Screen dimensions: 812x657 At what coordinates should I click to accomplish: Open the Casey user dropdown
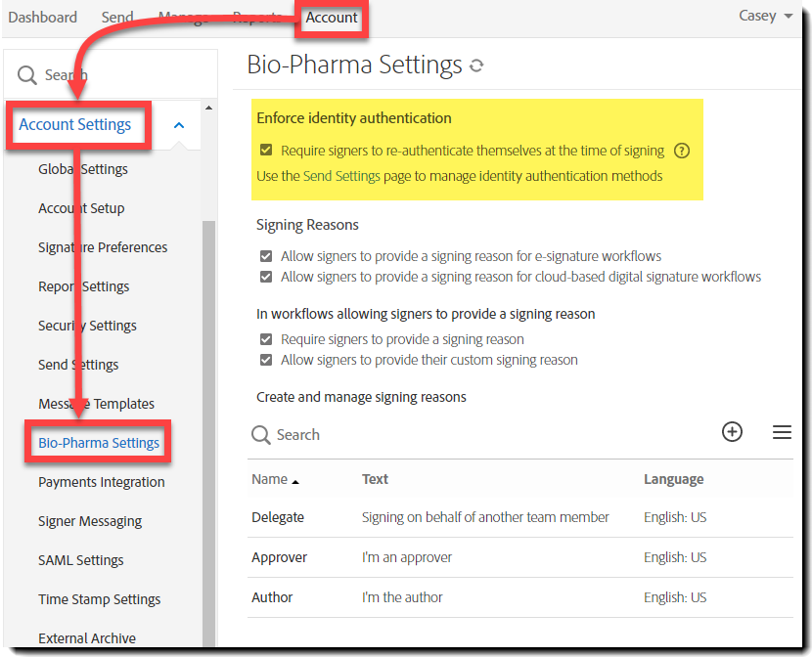tap(765, 16)
